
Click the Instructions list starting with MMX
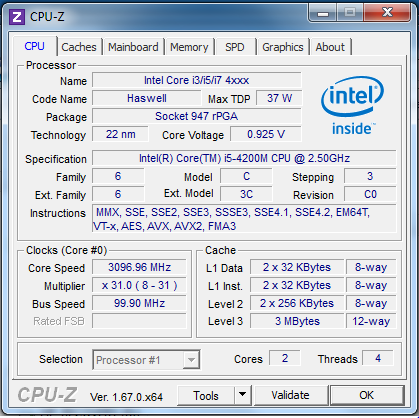(x=244, y=219)
